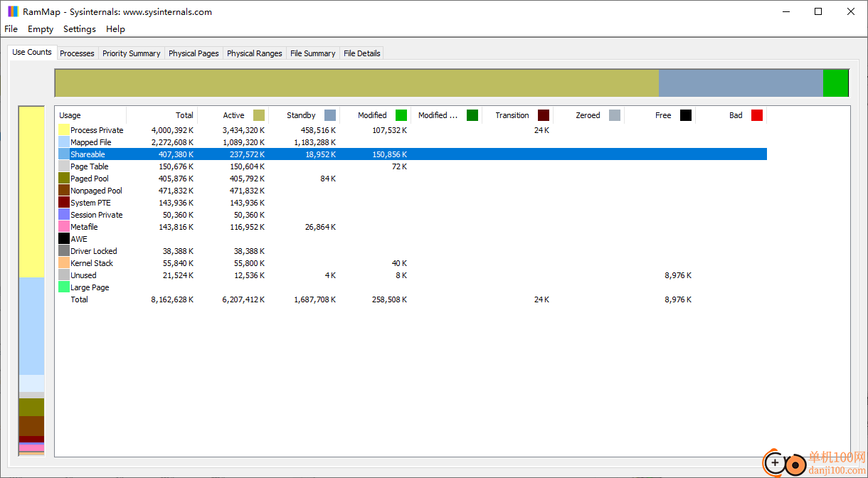Image resolution: width=868 pixels, height=478 pixels.
Task: View the File Summary tab
Action: [313, 53]
